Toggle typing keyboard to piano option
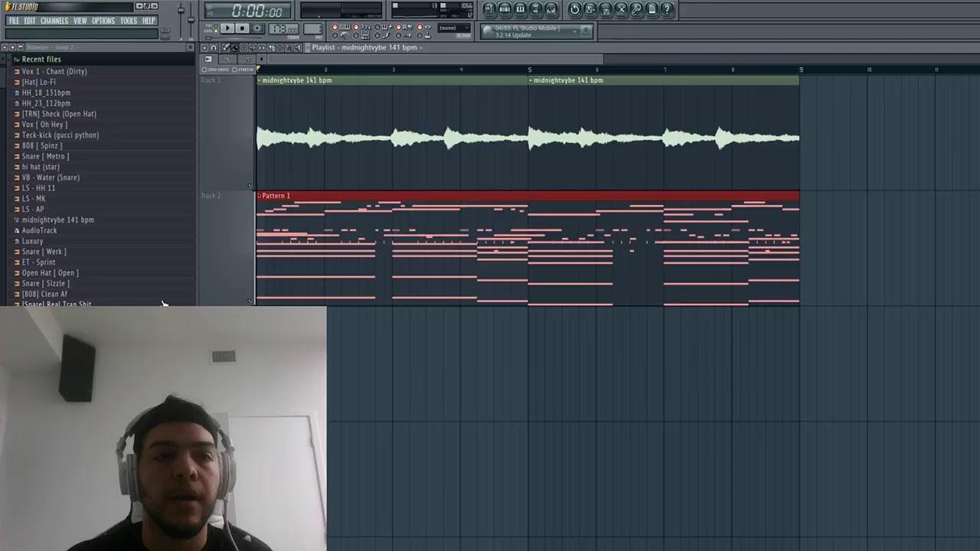Viewport: 980px width, 551px height. (x=339, y=27)
